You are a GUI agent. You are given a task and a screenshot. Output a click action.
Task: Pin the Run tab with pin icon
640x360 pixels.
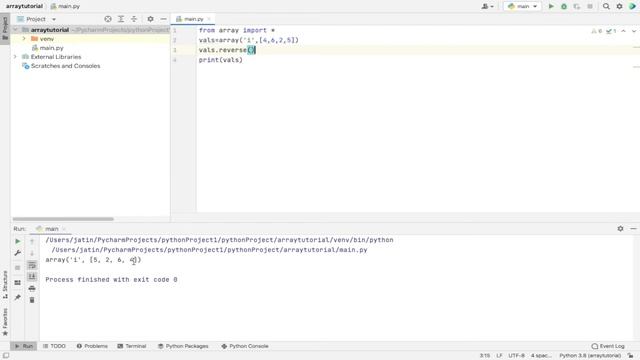click(18, 297)
